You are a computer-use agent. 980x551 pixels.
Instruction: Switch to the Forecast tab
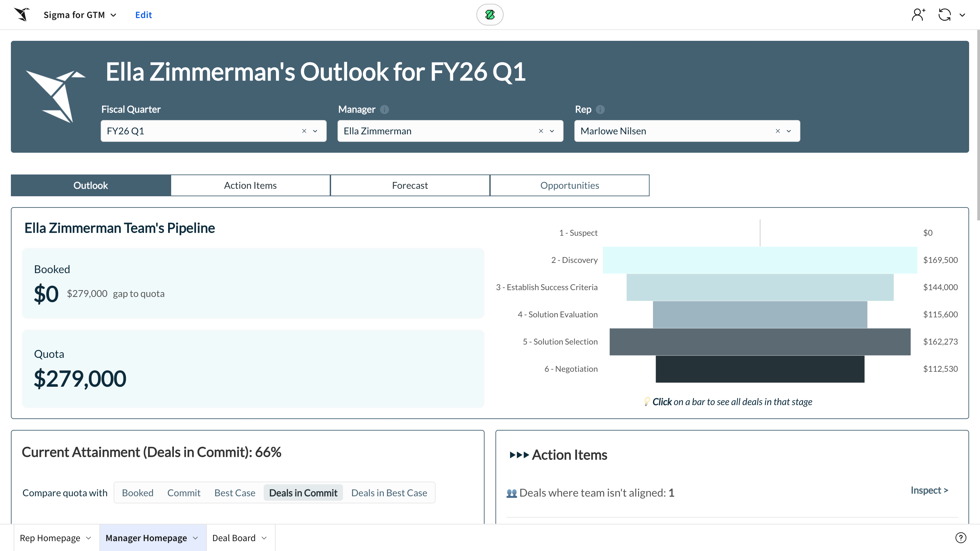(410, 186)
